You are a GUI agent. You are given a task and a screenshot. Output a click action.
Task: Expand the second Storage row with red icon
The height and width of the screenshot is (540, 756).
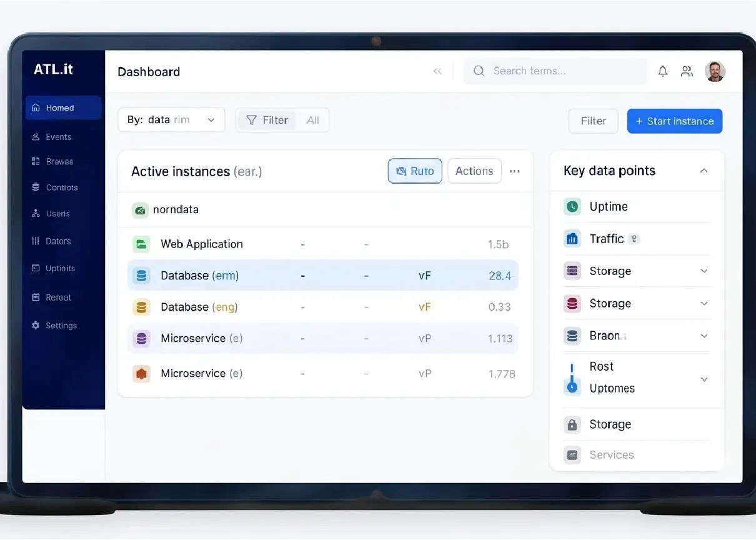pyautogui.click(x=704, y=304)
